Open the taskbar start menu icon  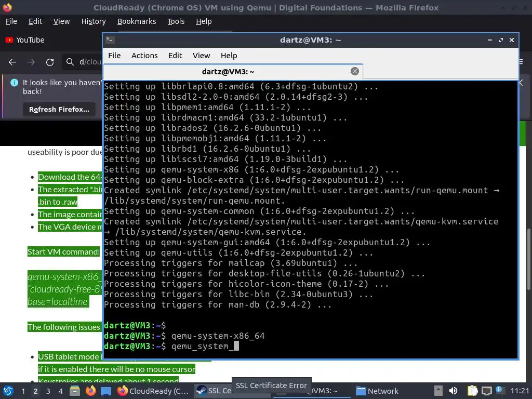8,391
